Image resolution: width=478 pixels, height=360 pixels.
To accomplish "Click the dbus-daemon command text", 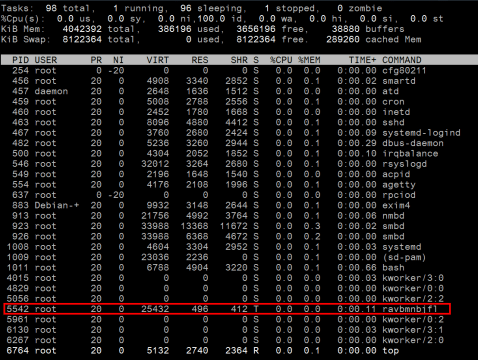I will tap(413, 143).
